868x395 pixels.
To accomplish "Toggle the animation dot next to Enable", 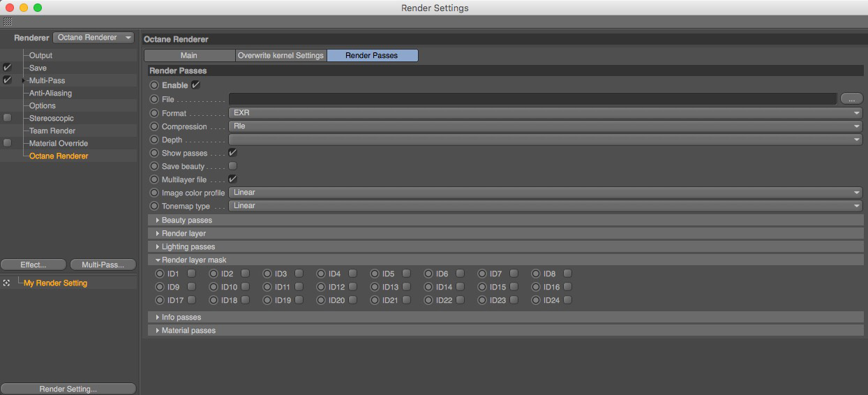I will point(154,85).
